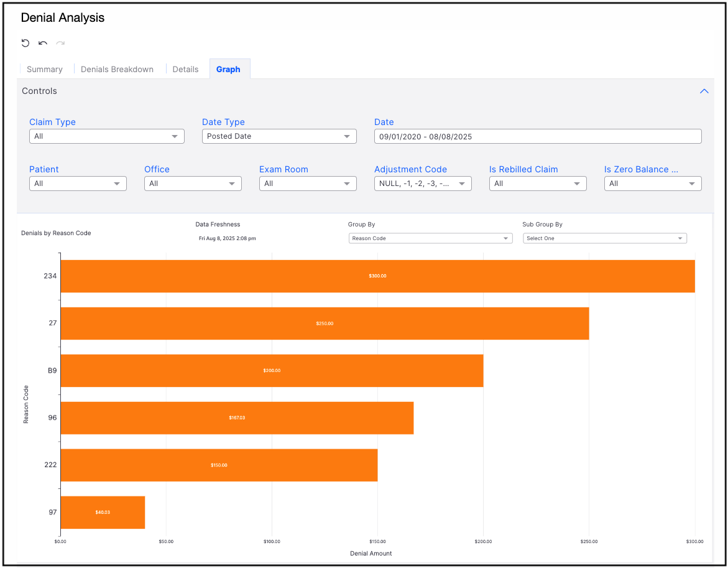Open the Group By Reason Code dropdown
Viewport: 728px width, 568px height.
430,238
